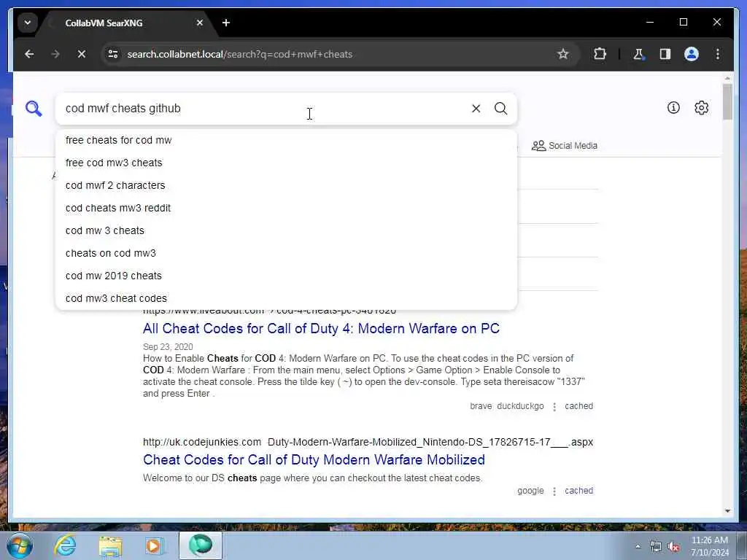Open the muted volume tray icon

673,547
